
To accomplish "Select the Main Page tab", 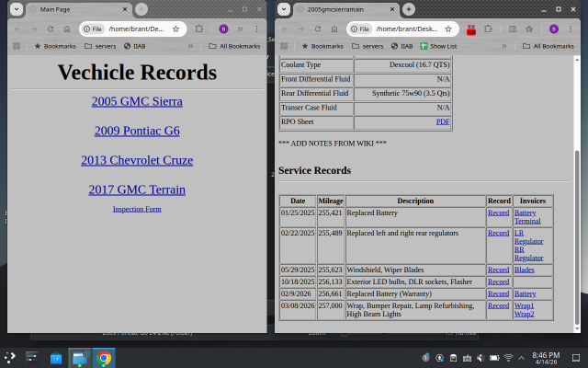I will [79, 9].
